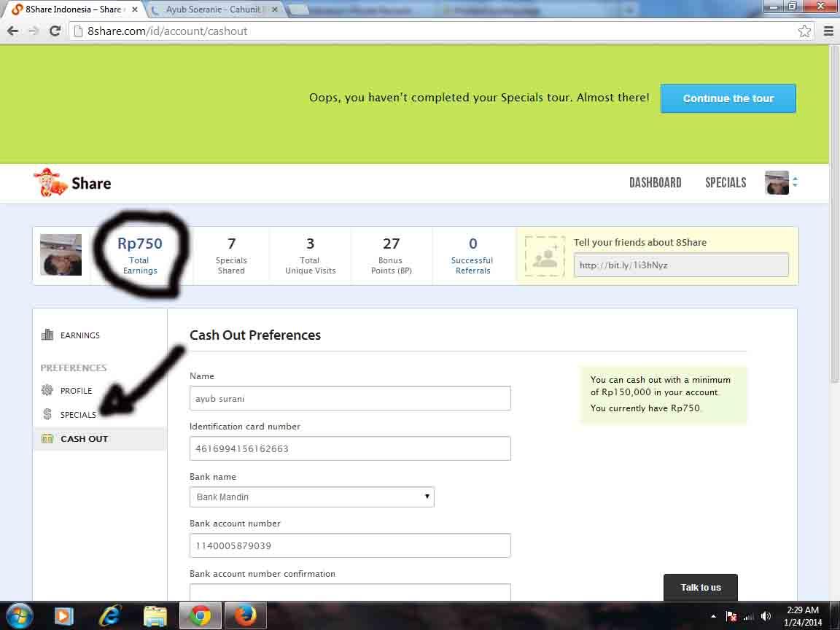Click the page vertical scrollbar
This screenshot has height=630, width=840.
pyautogui.click(x=834, y=214)
